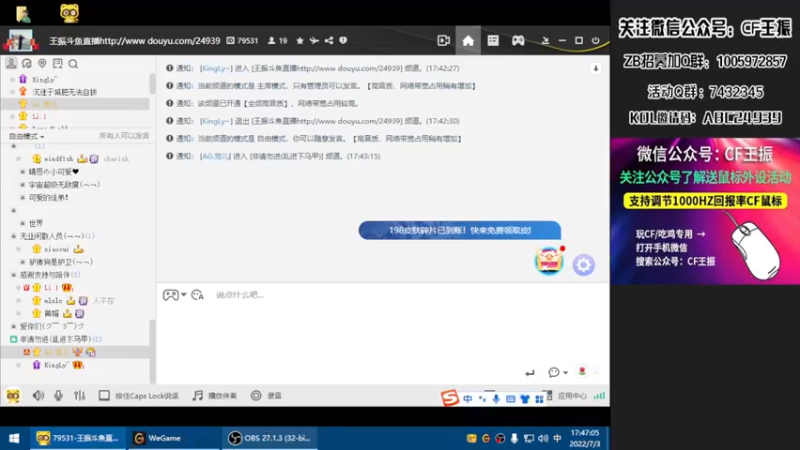The image size is (800, 450).
Task: Open the video live icon in title bar
Action: coord(443,40)
